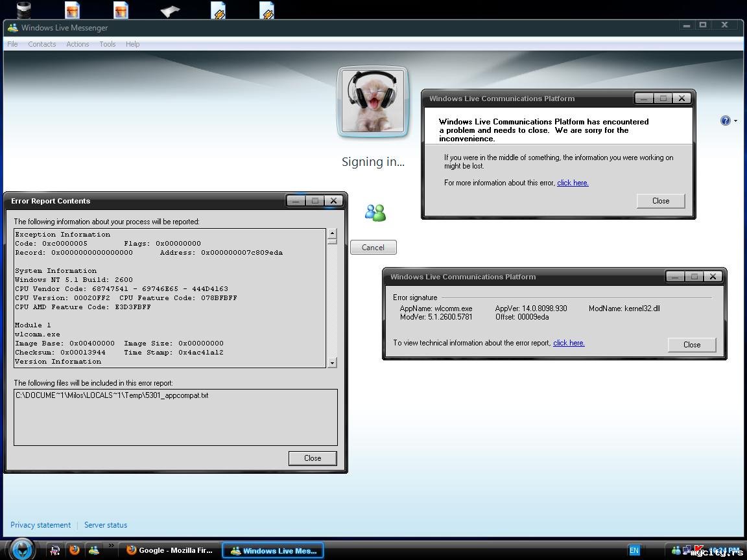Click the red K antivirus tray icon
This screenshot has width=747, height=560.
click(x=699, y=550)
